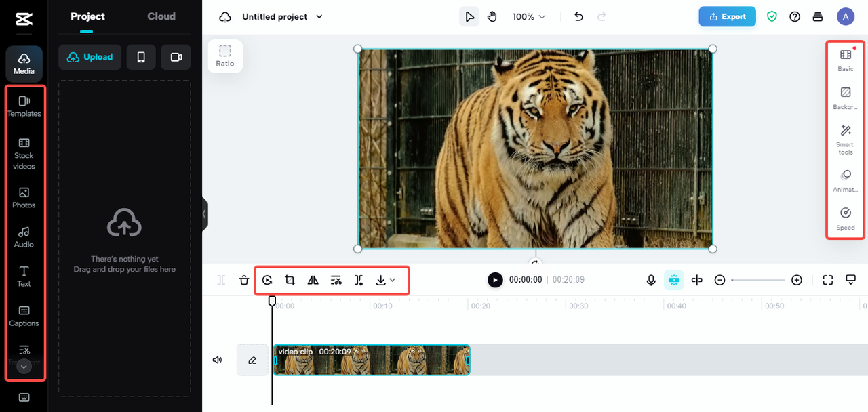Switch to the Project tab
This screenshot has height=412, width=868.
point(87,16)
